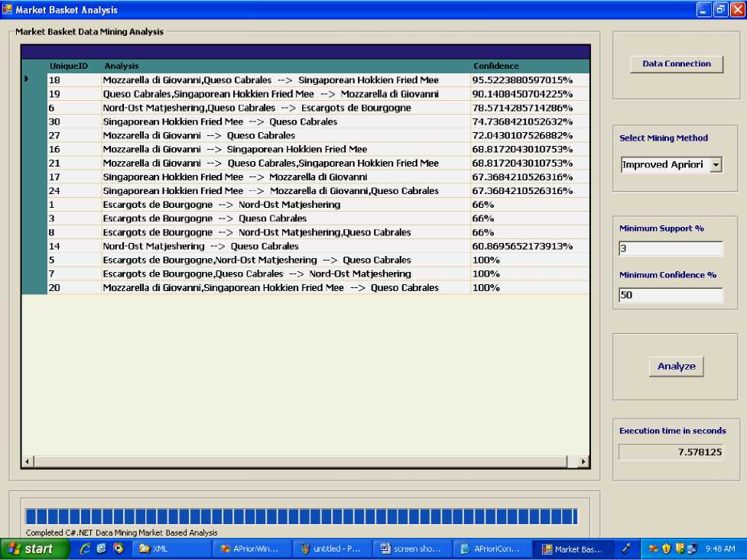Open the Select Mining Method dropdown

(x=716, y=164)
